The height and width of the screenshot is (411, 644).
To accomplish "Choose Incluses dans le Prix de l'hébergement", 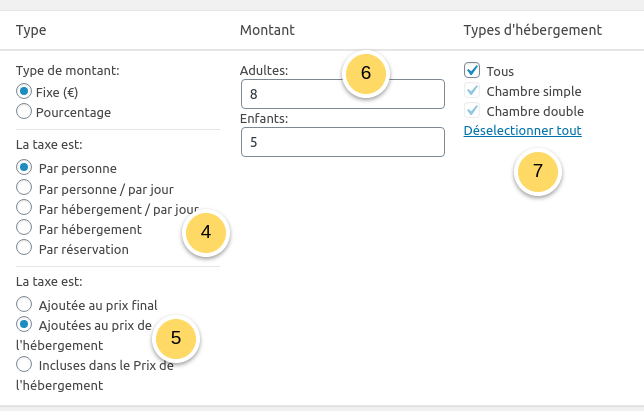I will pos(25,364).
